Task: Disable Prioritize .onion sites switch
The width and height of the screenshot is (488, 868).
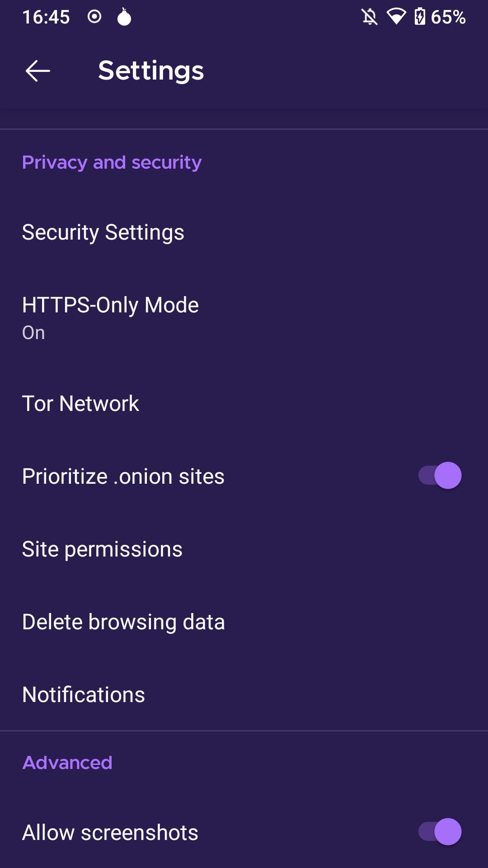Action: [440, 476]
